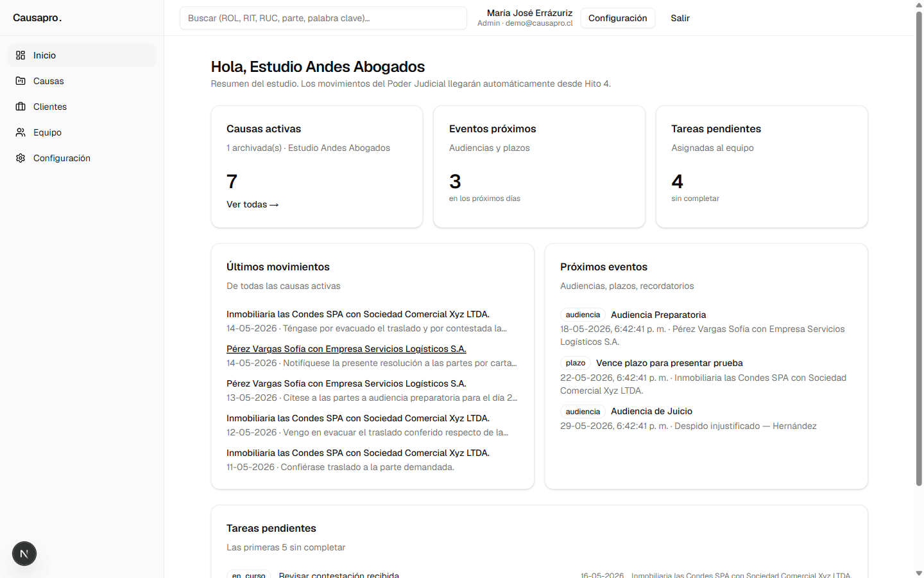This screenshot has width=924, height=578.
Task: Click the Equipo people icon in sidebar
Action: 21,132
